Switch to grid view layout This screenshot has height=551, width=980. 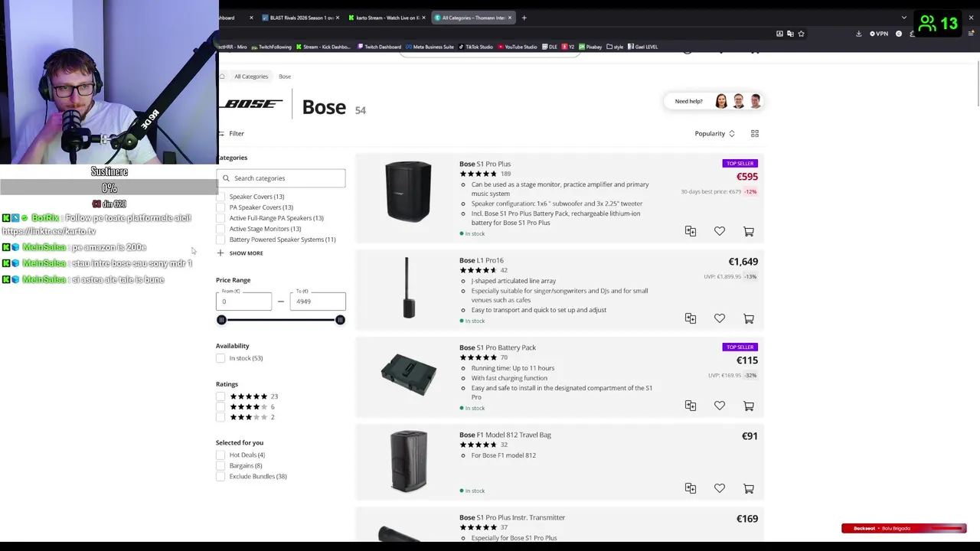click(x=755, y=133)
